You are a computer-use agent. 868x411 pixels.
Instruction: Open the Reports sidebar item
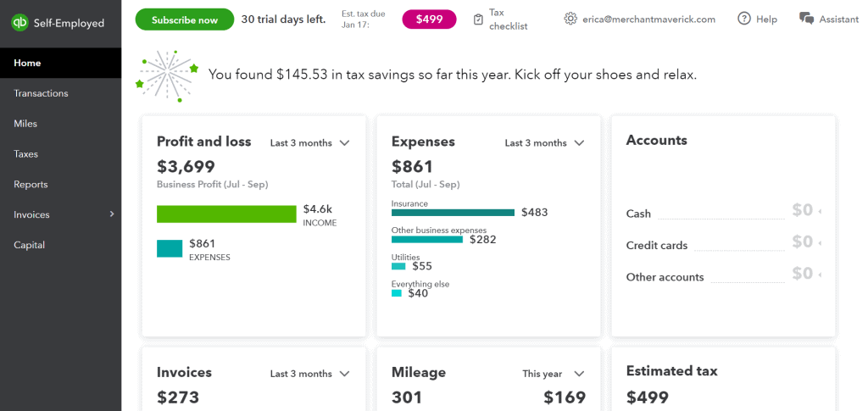[x=31, y=184]
